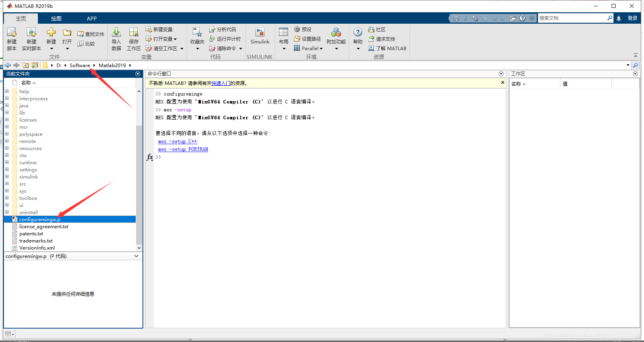Switch to the 主页 (Home) tab
Viewport: 644px width, 342px height.
click(21, 19)
